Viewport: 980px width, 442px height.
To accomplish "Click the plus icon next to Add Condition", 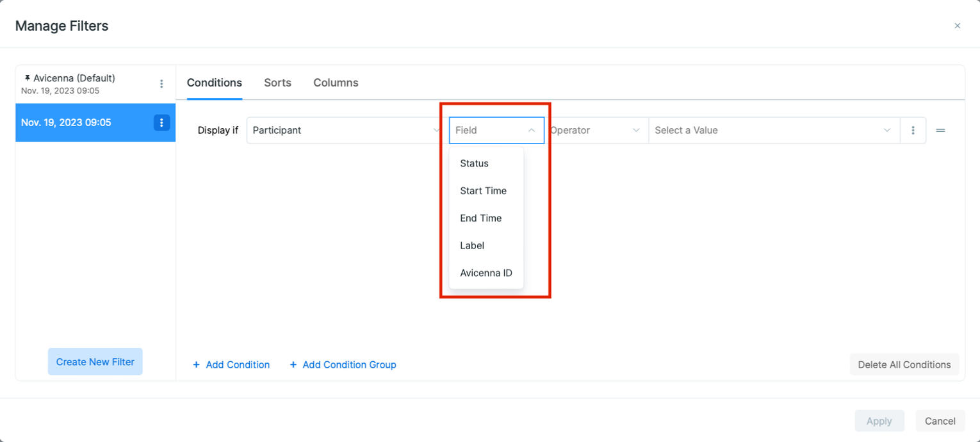I will (196, 364).
